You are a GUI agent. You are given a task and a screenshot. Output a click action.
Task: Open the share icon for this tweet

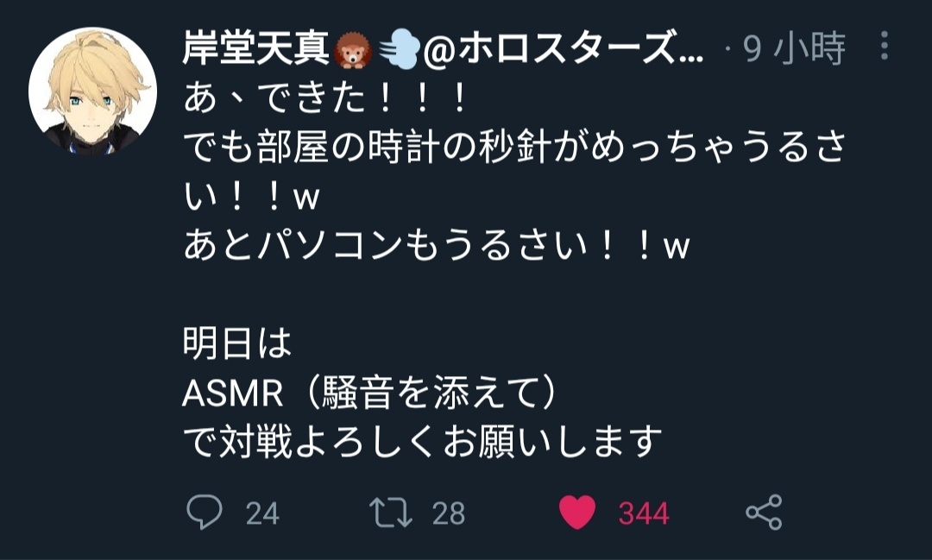pyautogui.click(x=764, y=512)
